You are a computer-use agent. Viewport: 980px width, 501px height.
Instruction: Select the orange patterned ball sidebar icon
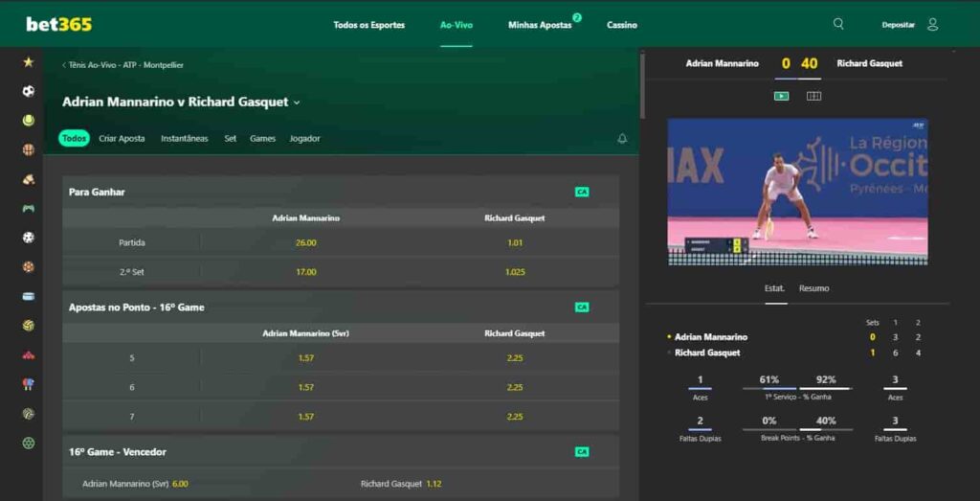click(28, 267)
